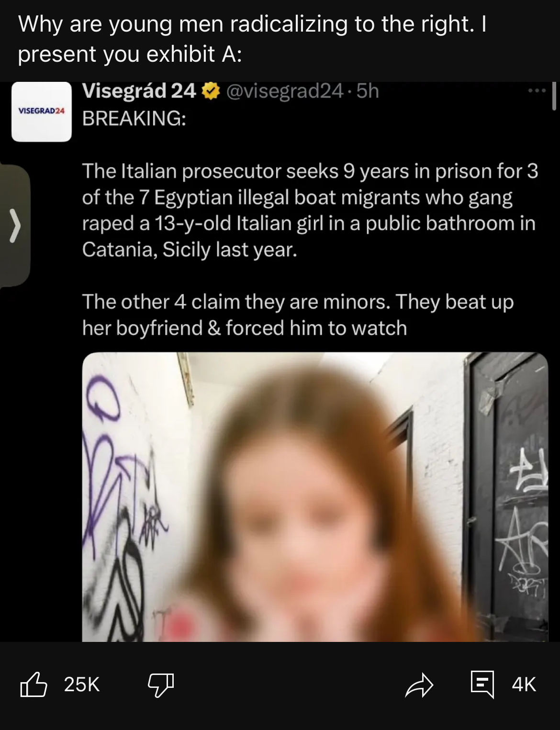Open the three-dot menu on the tweet
Image resolution: width=560 pixels, height=730 pixels.
[537, 90]
